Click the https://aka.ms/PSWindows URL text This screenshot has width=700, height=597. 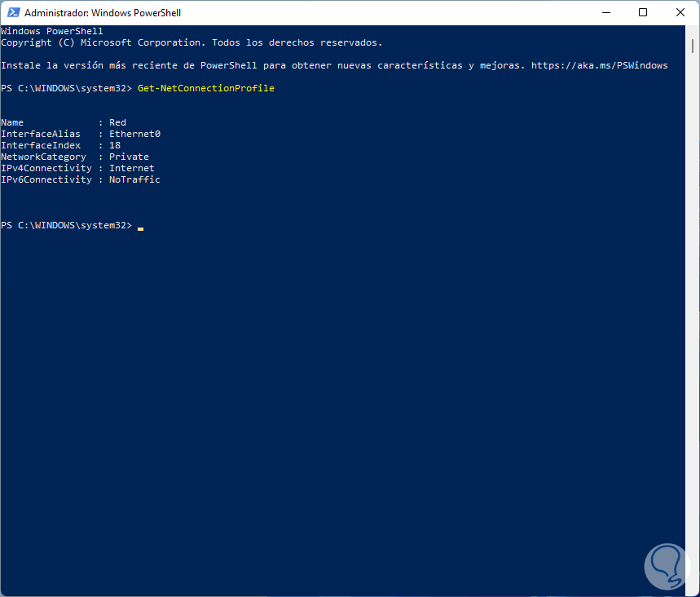point(599,66)
